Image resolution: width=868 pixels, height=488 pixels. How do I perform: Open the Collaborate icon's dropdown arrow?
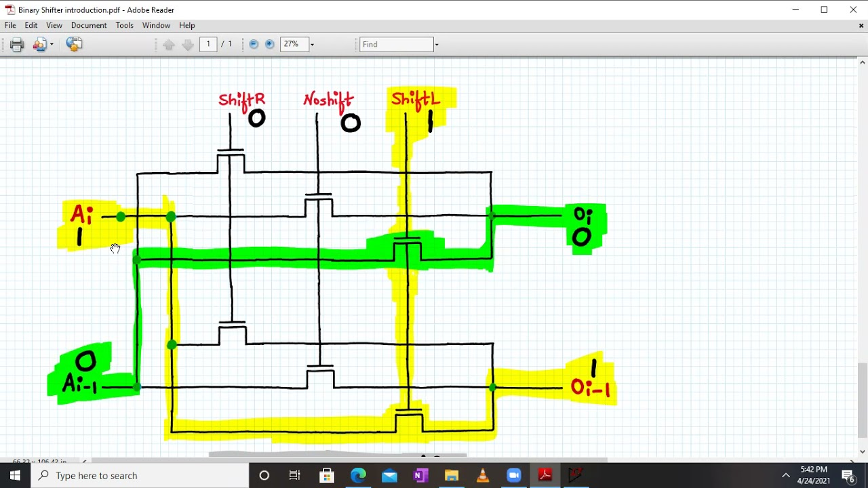pyautogui.click(x=52, y=45)
